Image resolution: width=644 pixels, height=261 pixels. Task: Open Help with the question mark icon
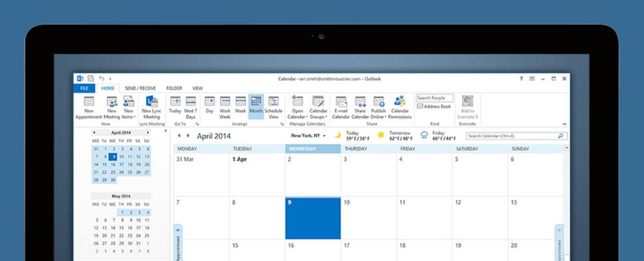pos(521,78)
